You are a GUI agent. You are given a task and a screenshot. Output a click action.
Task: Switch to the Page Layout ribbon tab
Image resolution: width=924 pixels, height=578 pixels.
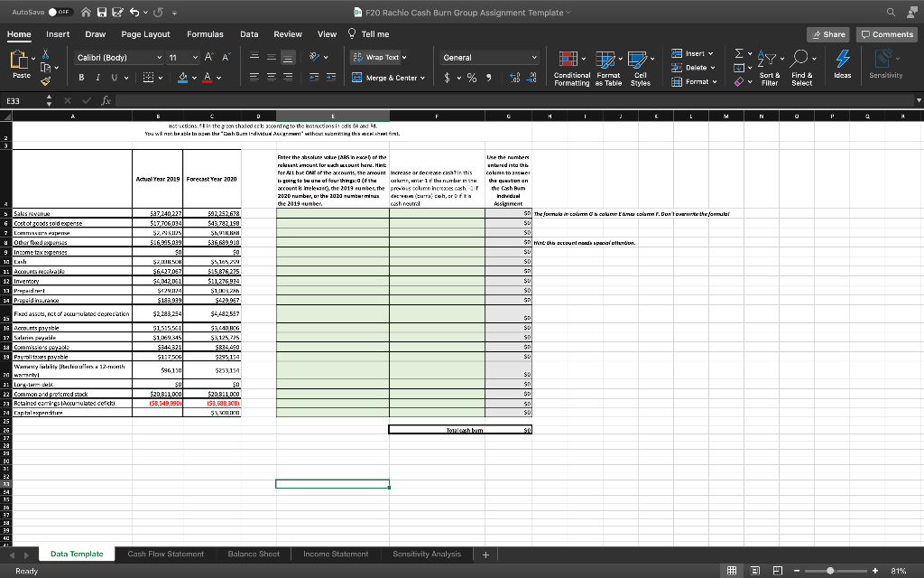tap(145, 34)
